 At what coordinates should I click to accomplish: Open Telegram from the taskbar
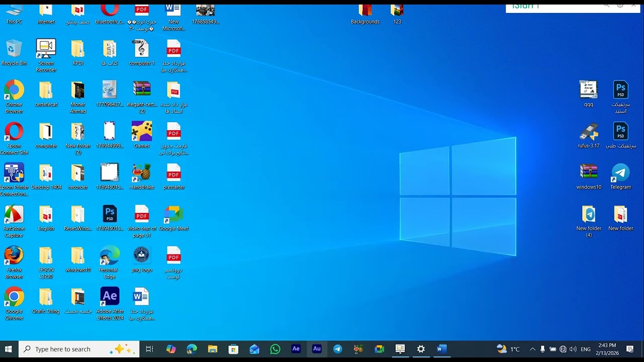pyautogui.click(x=338, y=349)
